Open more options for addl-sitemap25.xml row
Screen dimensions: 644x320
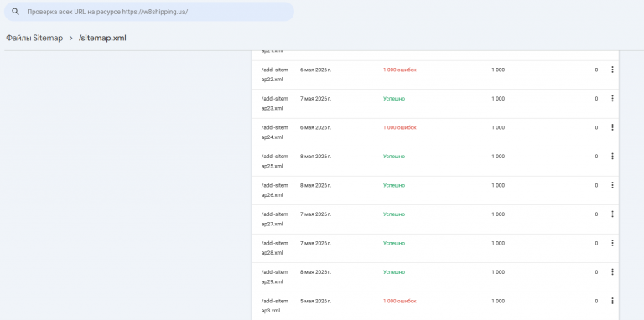(x=612, y=157)
